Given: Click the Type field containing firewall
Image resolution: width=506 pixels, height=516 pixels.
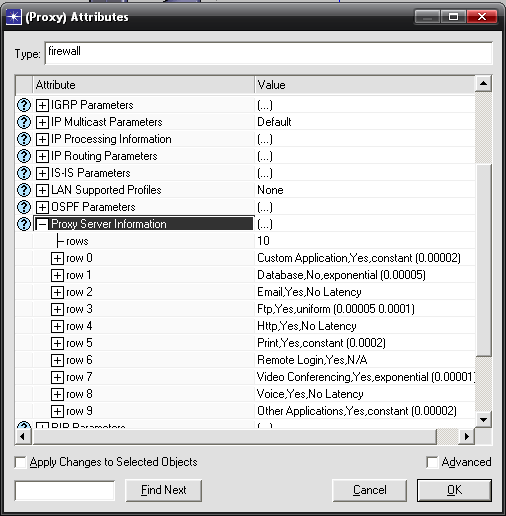Looking at the screenshot, I should [x=268, y=53].
